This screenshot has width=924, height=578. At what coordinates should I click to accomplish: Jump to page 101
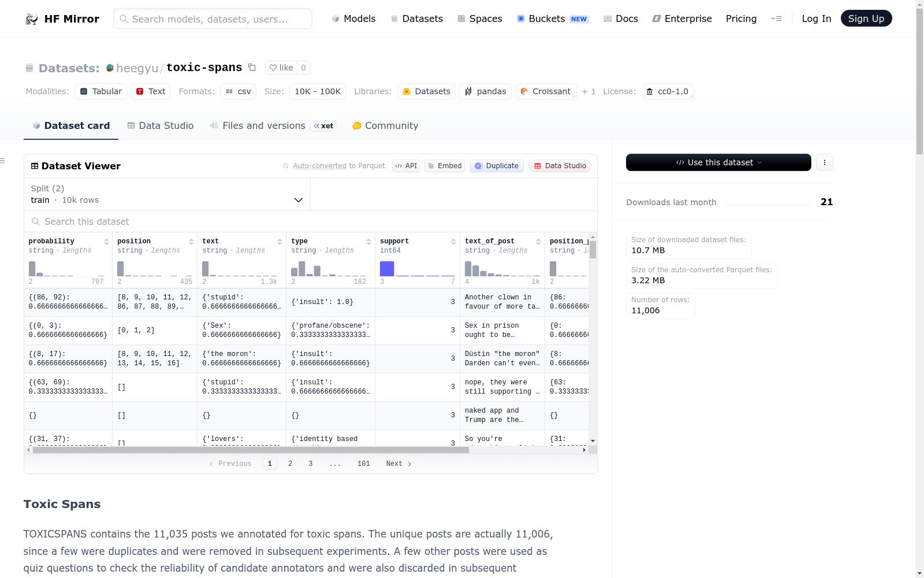click(x=364, y=464)
